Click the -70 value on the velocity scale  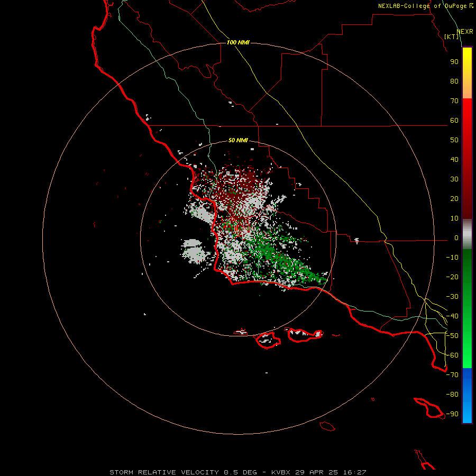[x=452, y=375]
